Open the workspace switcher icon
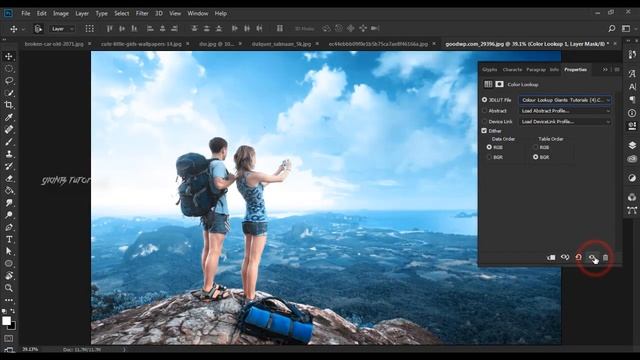The image size is (640, 360). tap(627, 29)
